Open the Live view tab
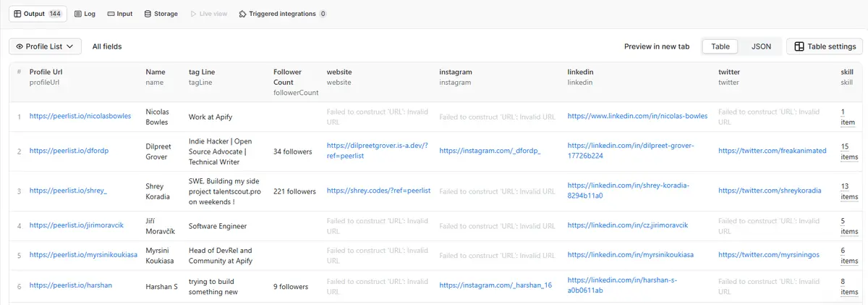868x305 pixels. tap(208, 14)
